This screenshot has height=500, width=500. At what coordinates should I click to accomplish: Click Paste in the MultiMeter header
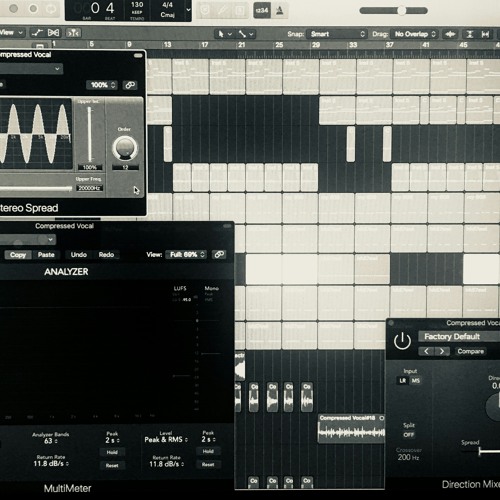46,255
